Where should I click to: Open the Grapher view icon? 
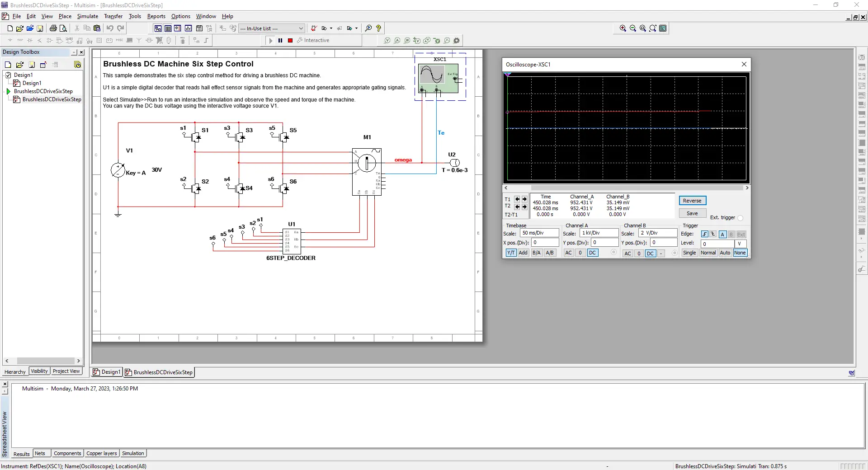[188, 28]
